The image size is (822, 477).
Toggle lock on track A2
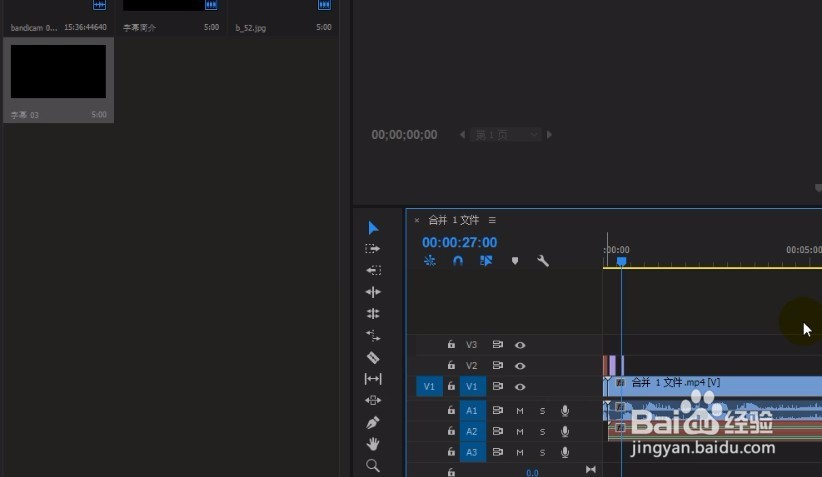coord(451,431)
